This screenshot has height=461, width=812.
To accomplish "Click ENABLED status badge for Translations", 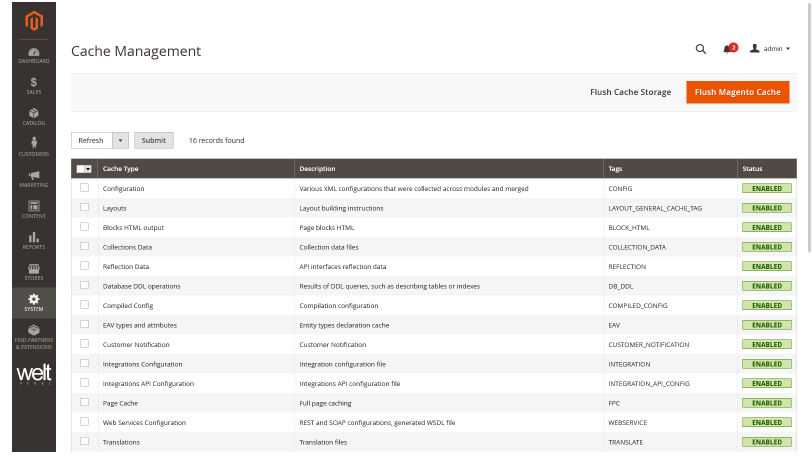I will coord(766,442).
